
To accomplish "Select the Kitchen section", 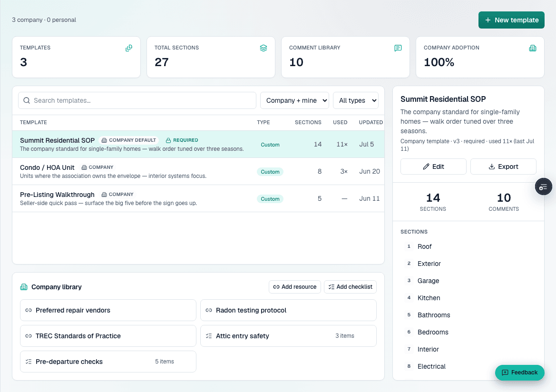I will (468, 298).
